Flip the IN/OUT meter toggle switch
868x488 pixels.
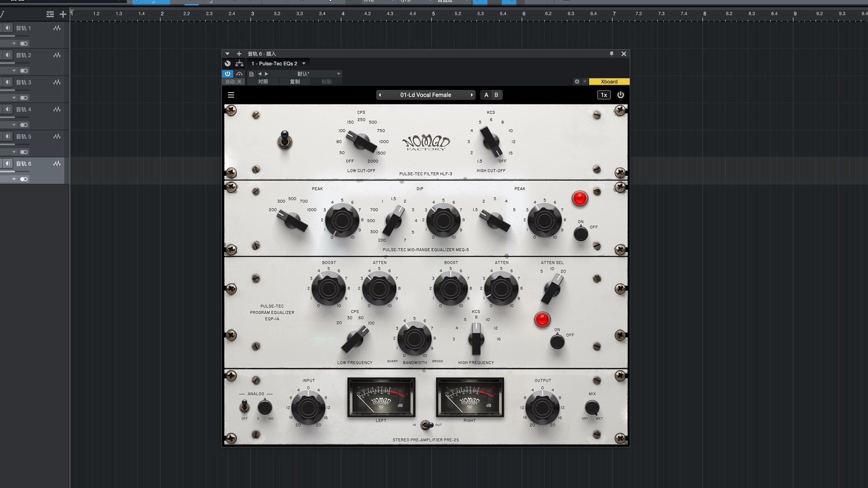click(426, 425)
